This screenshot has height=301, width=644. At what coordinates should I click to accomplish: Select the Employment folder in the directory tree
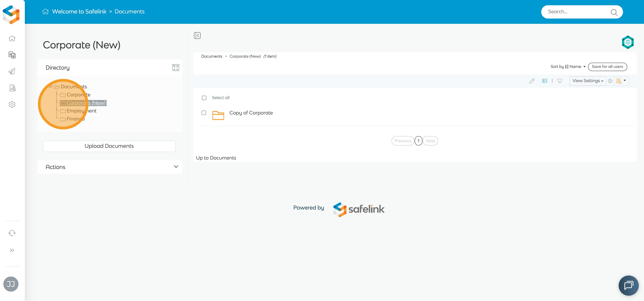(81, 111)
